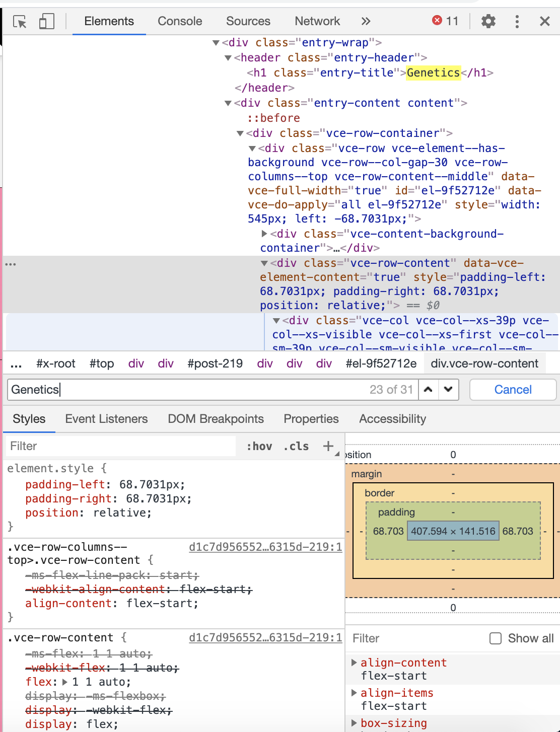Select #el-9f52712e in breadcrumbs
This screenshot has height=732, width=560.
tap(381, 363)
